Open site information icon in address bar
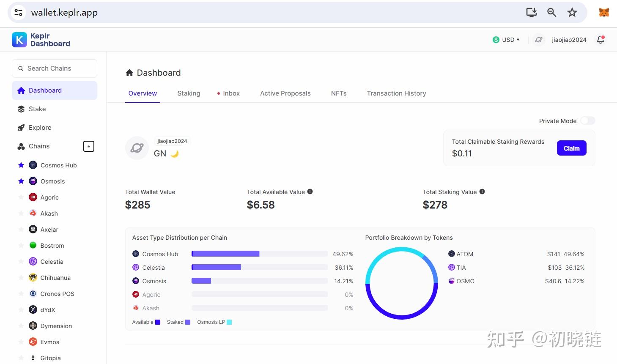This screenshot has height=364, width=617. pos(19,13)
